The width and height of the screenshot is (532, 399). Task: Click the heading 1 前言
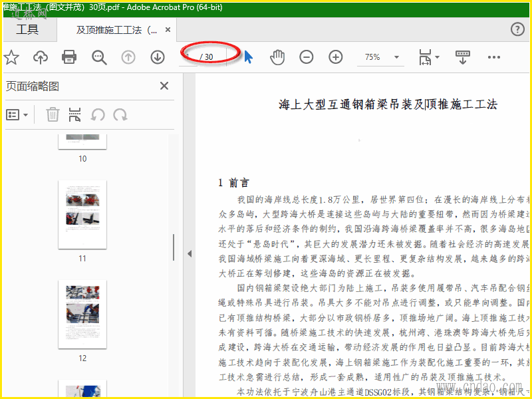tap(234, 183)
